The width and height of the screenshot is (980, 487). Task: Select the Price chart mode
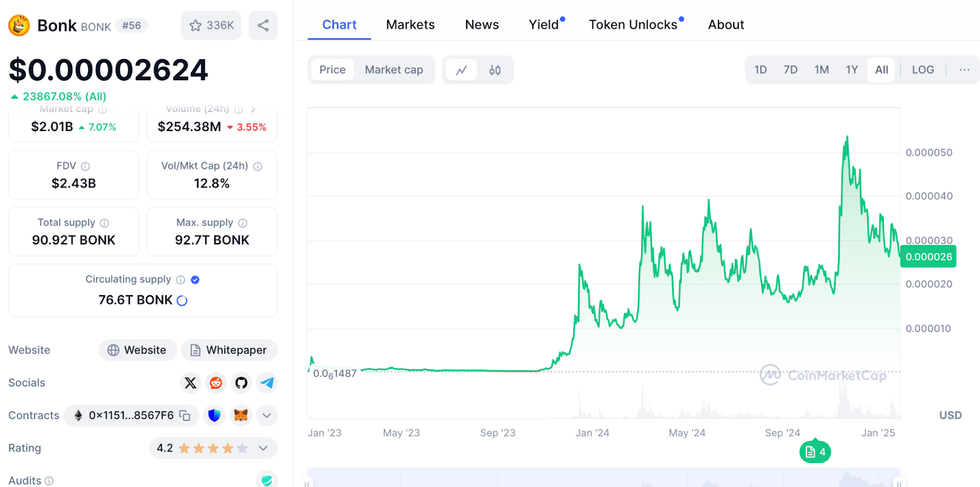tap(333, 70)
